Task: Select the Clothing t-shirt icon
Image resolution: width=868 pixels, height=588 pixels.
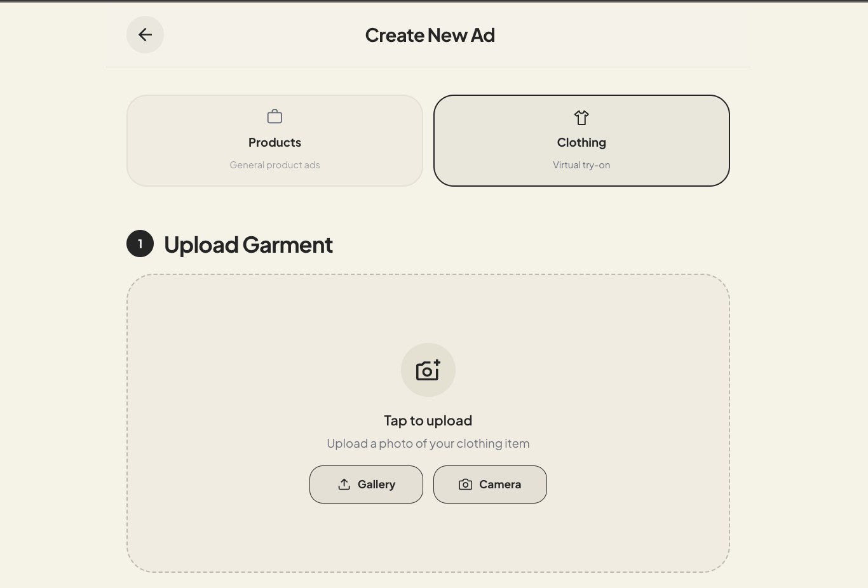Action: pyautogui.click(x=581, y=117)
